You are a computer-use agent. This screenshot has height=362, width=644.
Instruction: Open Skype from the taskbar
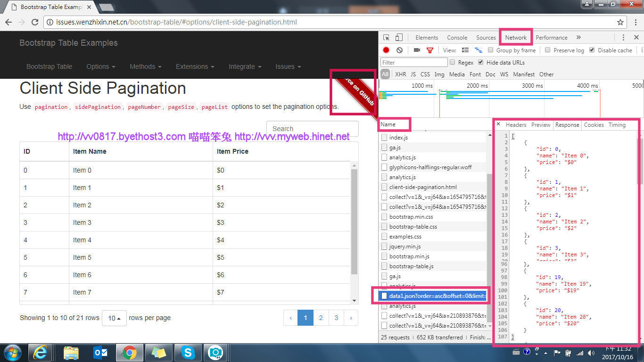188,353
